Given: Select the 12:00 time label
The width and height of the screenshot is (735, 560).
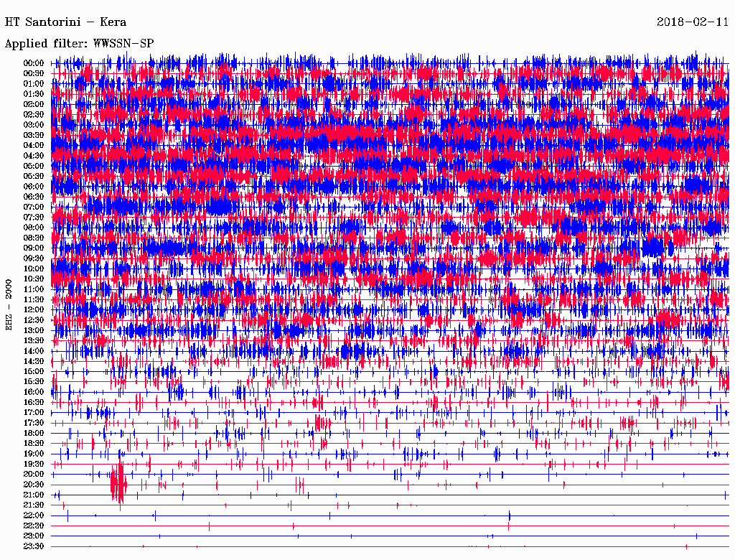Looking at the screenshot, I should (33, 310).
